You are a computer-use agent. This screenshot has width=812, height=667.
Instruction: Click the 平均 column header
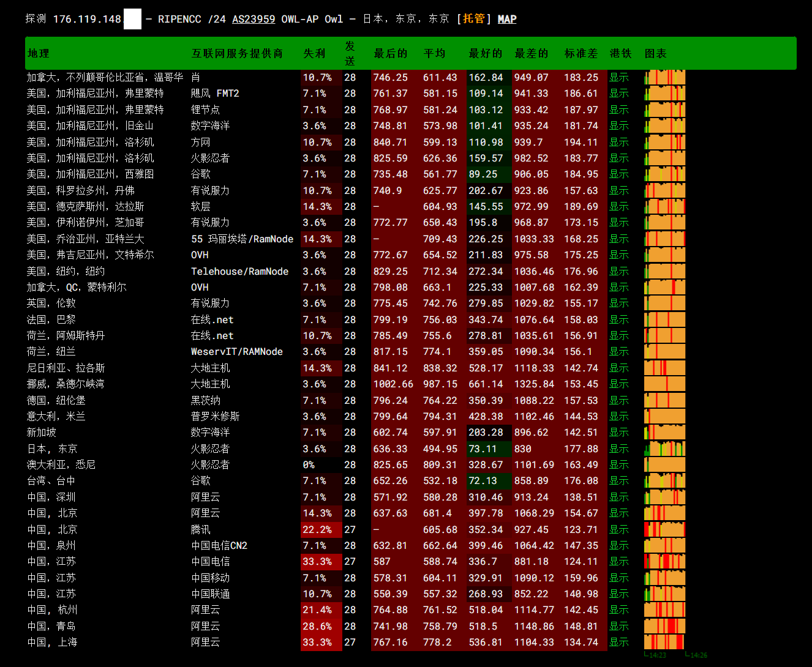434,53
